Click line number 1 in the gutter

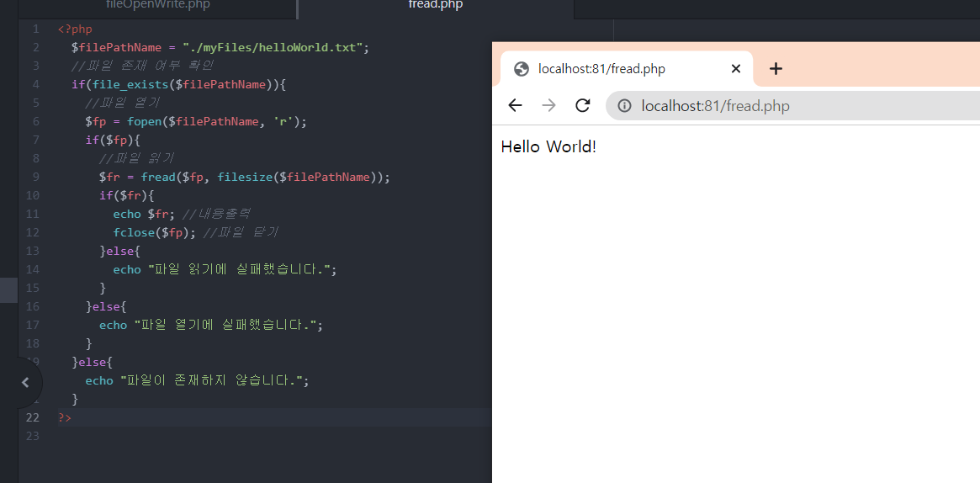35,29
